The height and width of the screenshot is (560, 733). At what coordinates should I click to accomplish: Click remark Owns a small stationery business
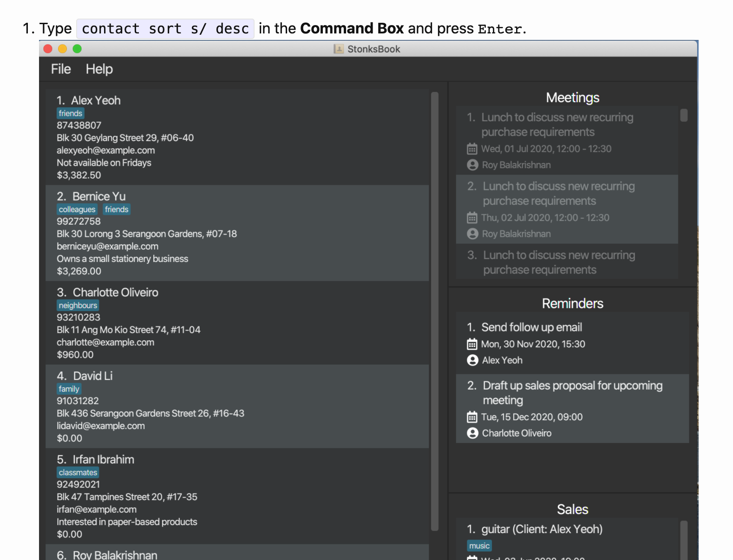pyautogui.click(x=123, y=259)
